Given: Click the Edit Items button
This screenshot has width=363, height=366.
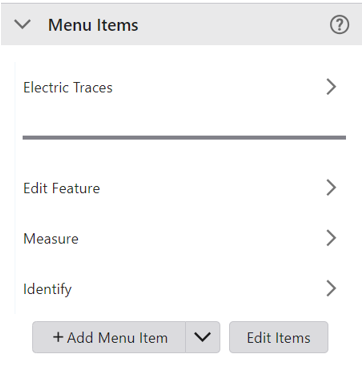Looking at the screenshot, I should pos(279,337).
